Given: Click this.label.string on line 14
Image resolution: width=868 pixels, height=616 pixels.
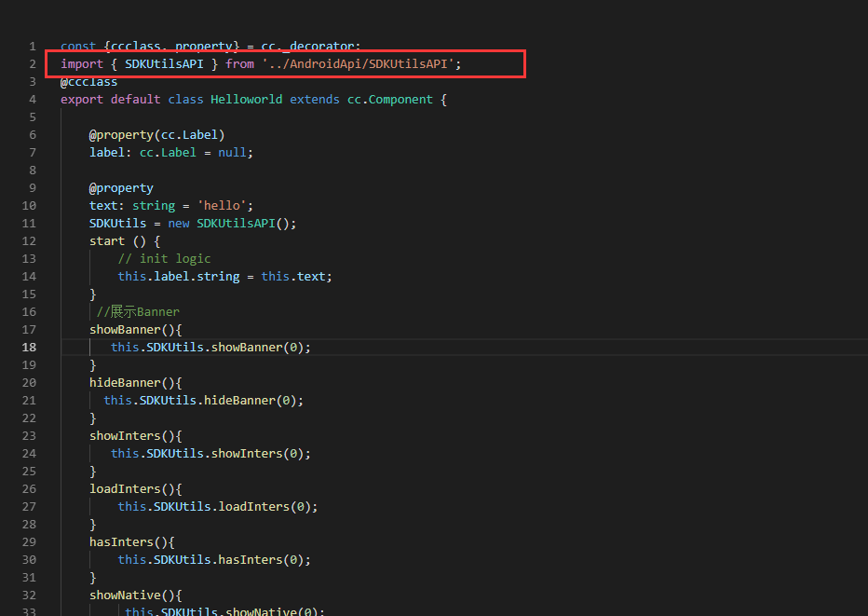Looking at the screenshot, I should click(178, 277).
